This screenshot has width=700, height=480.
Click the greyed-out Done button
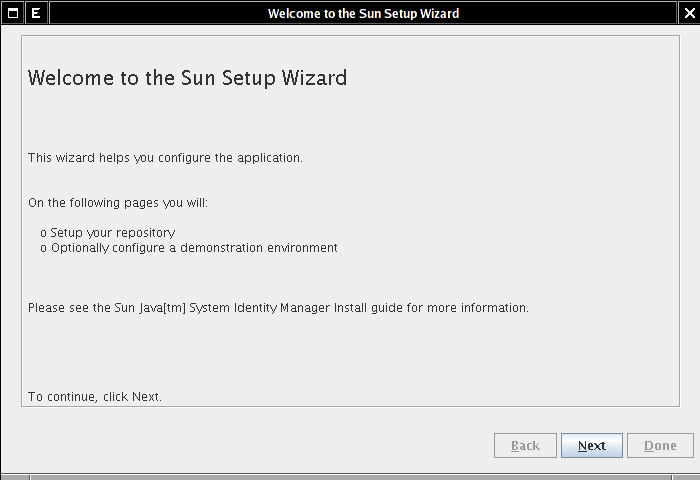coord(660,445)
